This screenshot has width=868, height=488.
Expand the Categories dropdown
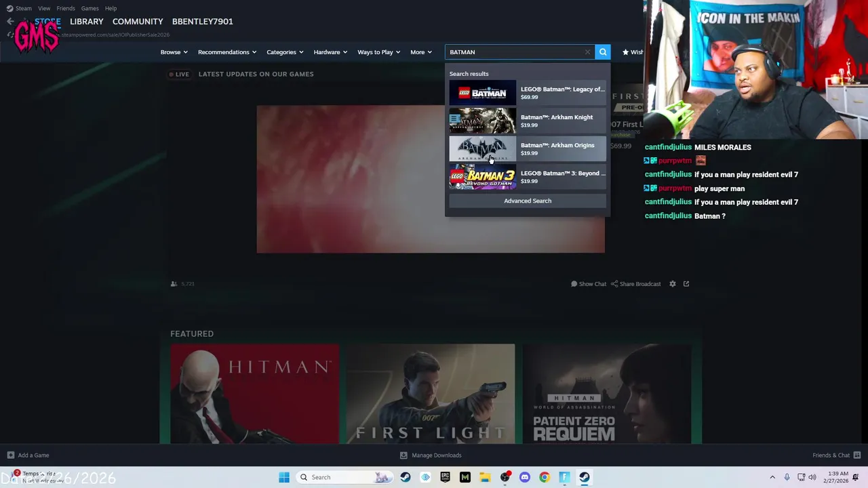click(x=285, y=52)
